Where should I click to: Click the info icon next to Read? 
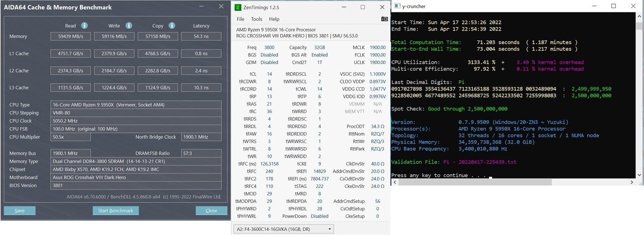pos(85,26)
